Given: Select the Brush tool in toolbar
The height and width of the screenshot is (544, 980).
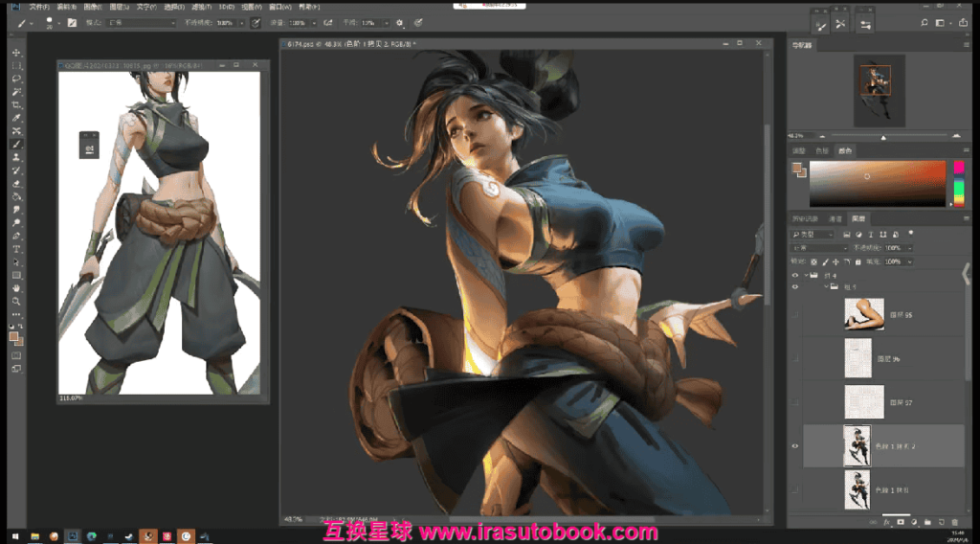Looking at the screenshot, I should (x=17, y=145).
